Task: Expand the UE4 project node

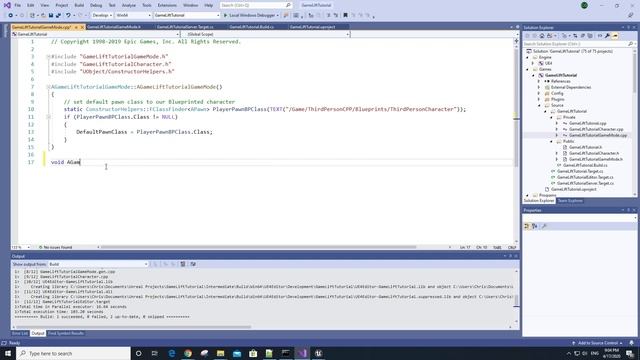Action: point(533,63)
